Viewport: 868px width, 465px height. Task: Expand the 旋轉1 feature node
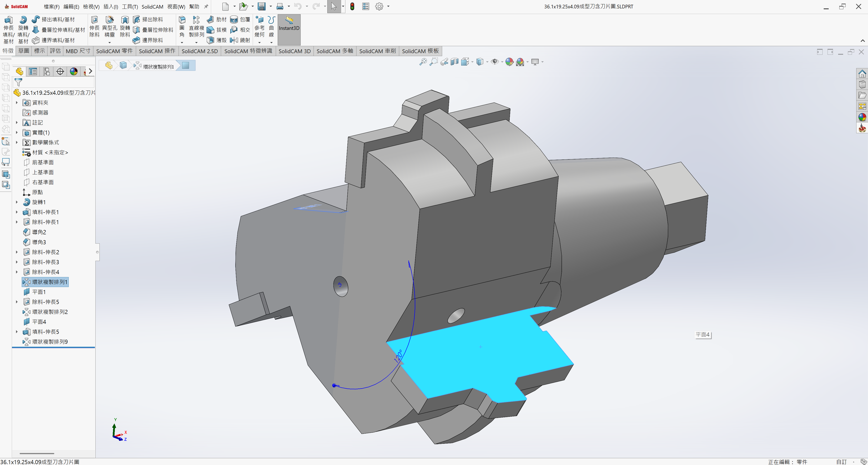coord(17,202)
